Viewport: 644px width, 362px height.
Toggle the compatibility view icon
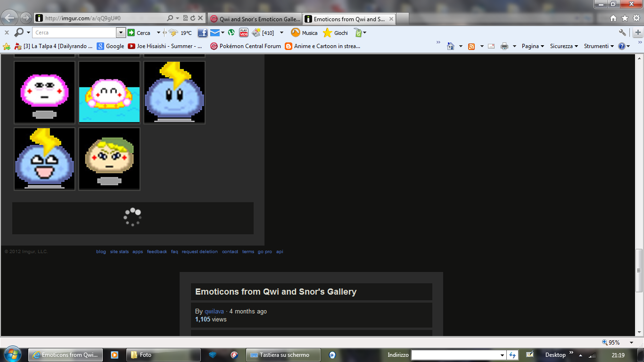[185, 18]
